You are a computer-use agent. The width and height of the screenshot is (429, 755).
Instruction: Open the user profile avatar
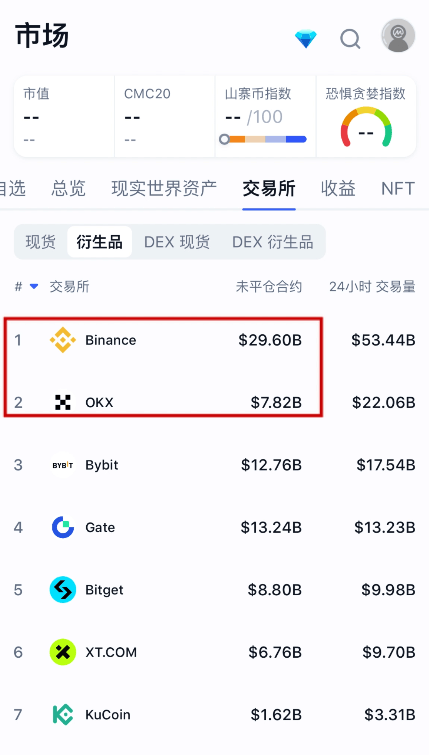click(398, 36)
